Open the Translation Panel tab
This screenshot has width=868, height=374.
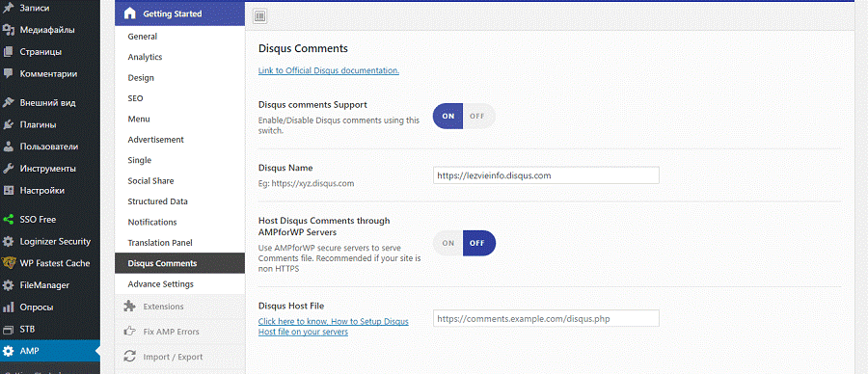coord(180,242)
